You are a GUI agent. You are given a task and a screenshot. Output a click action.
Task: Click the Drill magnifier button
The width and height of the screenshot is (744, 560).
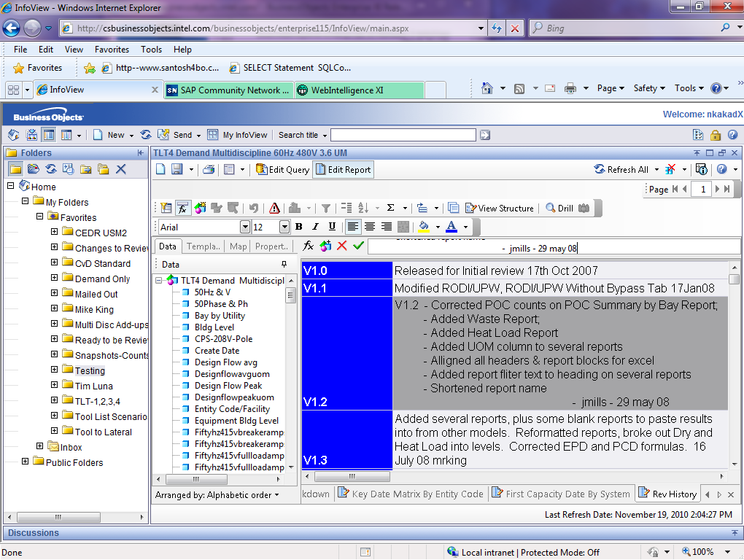pos(559,208)
